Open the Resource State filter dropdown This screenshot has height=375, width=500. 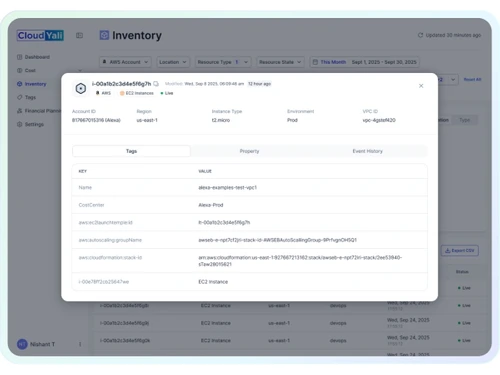[280, 62]
